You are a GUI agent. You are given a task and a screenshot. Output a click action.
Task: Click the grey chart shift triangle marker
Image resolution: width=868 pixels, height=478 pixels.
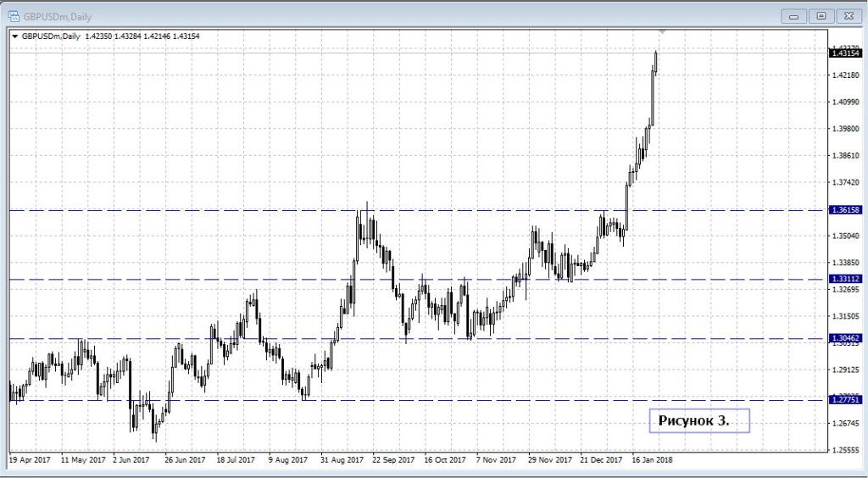[663, 31]
